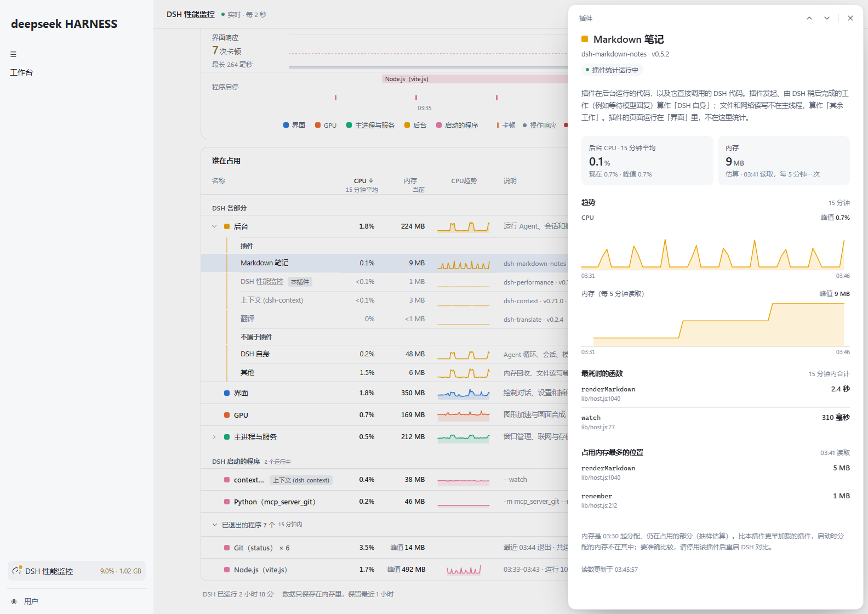Screen dimensions: 868x614
Task: Click the Git (status) exited process row
Action: coord(384,548)
